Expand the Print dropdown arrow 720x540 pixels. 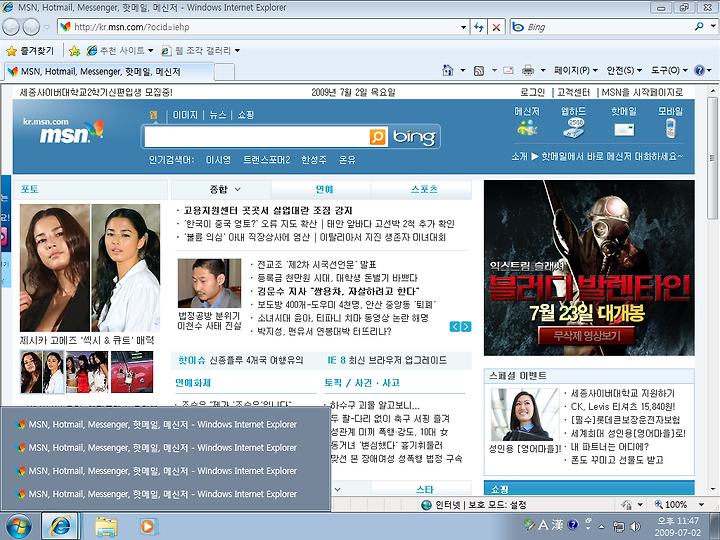pyautogui.click(x=543, y=70)
